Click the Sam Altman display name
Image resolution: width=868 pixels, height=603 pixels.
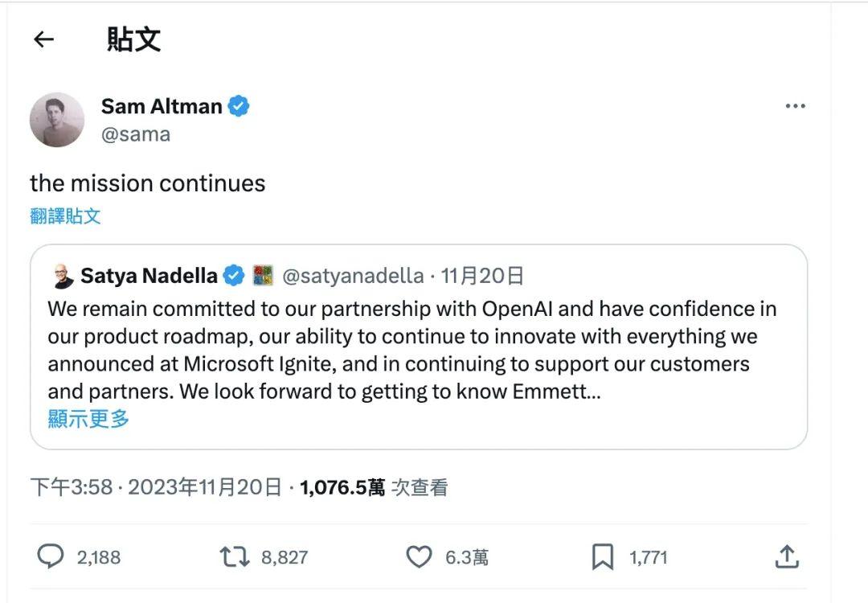(162, 106)
